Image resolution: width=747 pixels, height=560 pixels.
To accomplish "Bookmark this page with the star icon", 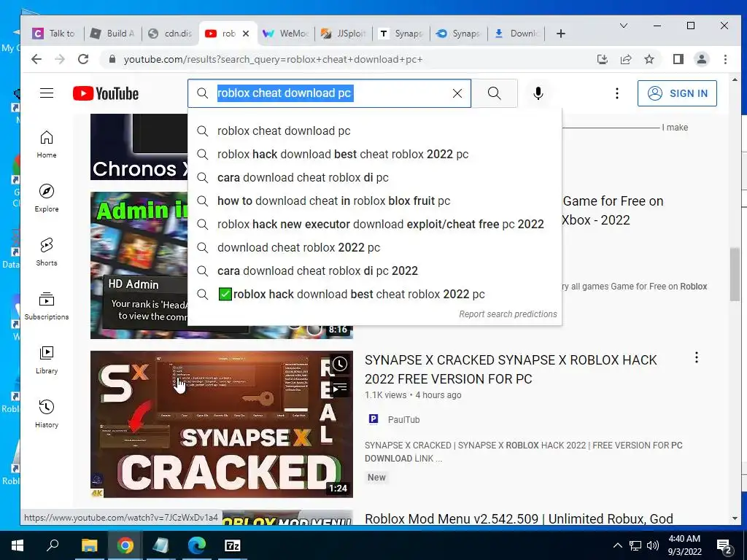I will [649, 60].
